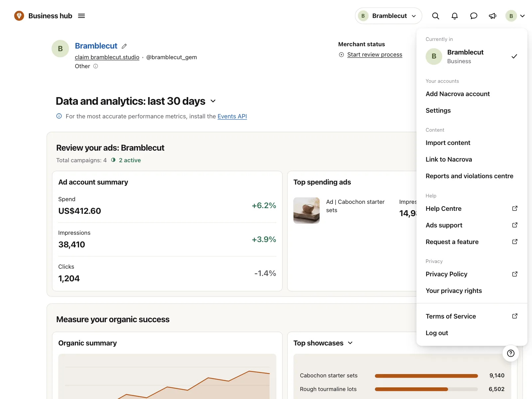Edit the Bramblecut name with pencil icon

coord(124,46)
